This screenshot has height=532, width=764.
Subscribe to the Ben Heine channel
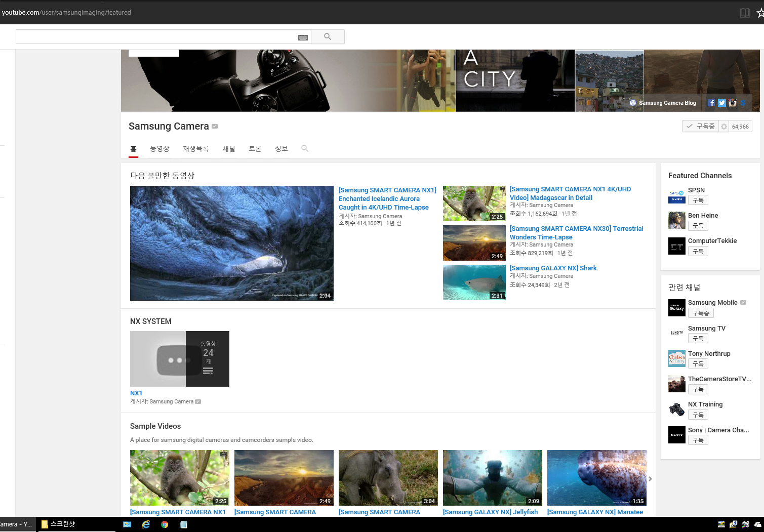click(x=698, y=226)
